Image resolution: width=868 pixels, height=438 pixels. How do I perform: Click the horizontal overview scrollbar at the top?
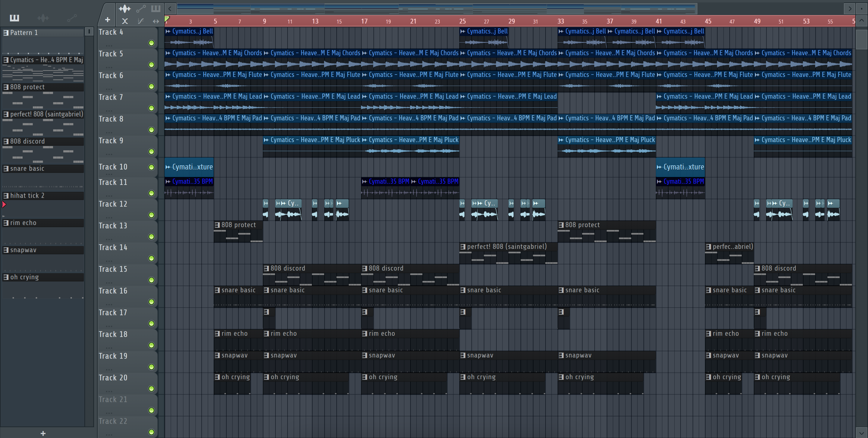[x=437, y=8]
